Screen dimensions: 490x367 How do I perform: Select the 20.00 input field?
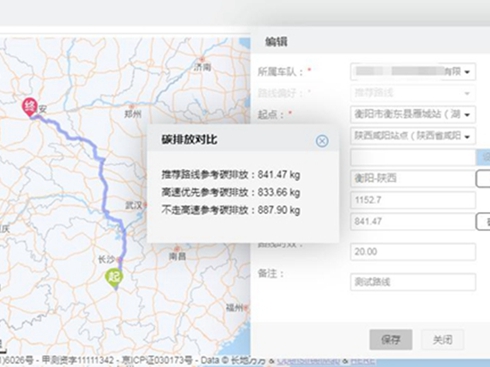click(x=413, y=252)
